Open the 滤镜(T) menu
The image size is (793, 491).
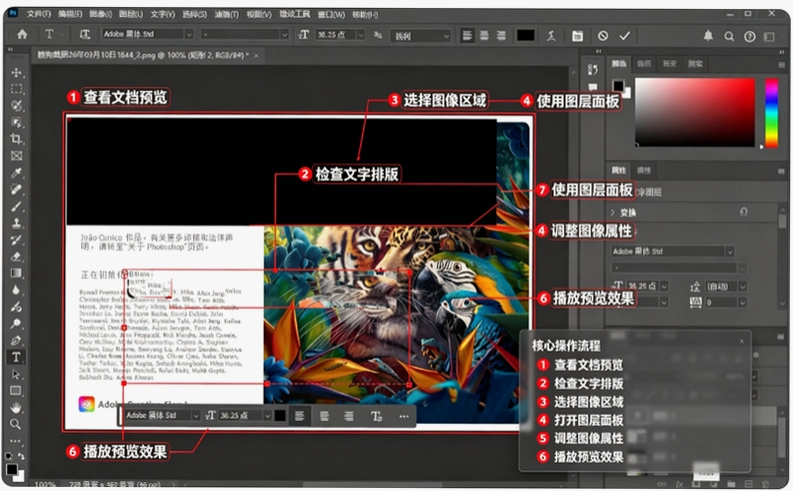pyautogui.click(x=227, y=14)
